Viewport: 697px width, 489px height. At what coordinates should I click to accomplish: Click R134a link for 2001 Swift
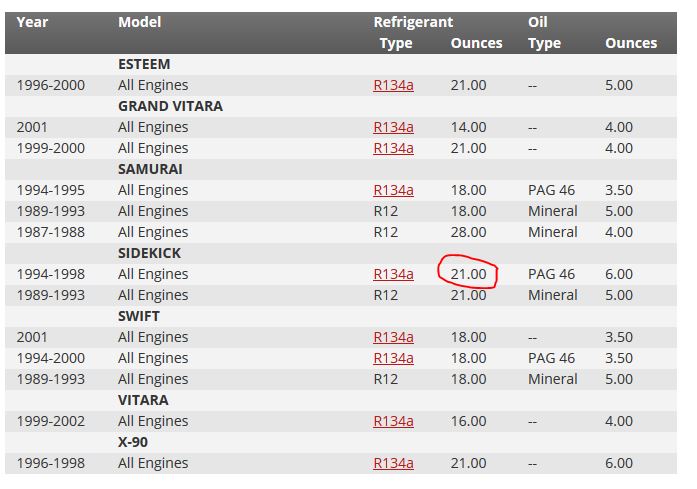point(393,337)
